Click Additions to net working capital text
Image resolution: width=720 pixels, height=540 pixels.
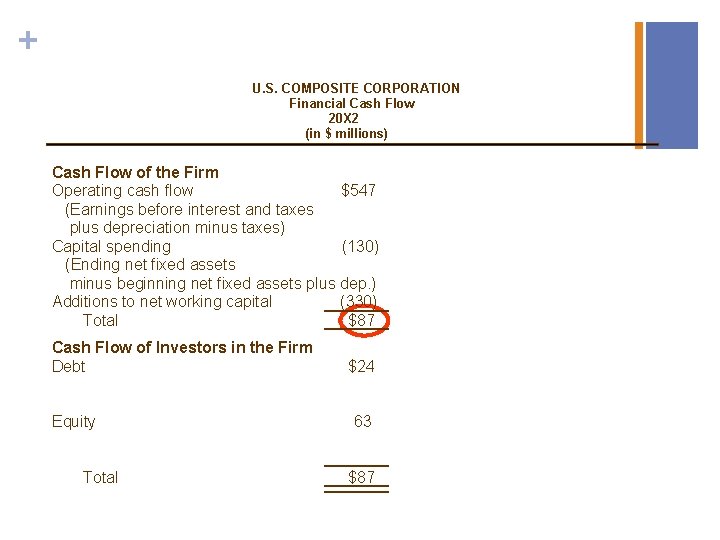click(162, 301)
